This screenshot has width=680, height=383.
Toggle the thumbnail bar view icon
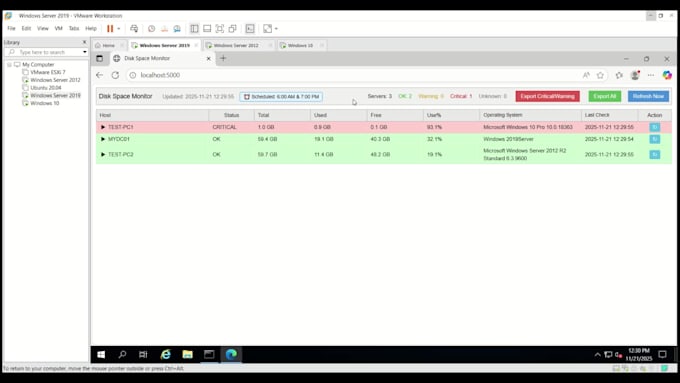click(x=207, y=29)
